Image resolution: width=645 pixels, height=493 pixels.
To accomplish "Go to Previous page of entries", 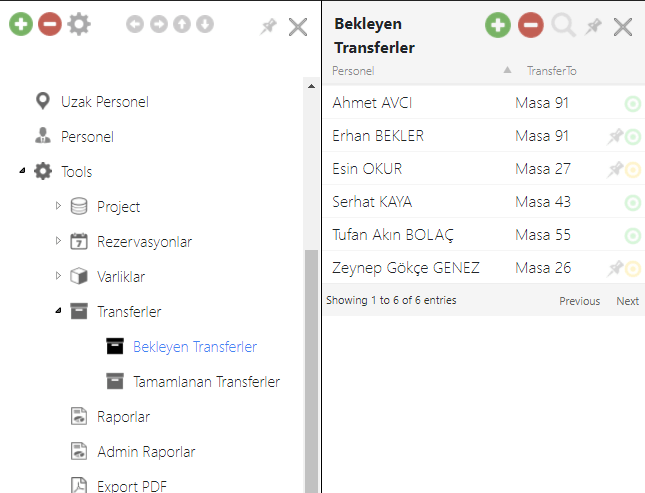I will click(579, 301).
